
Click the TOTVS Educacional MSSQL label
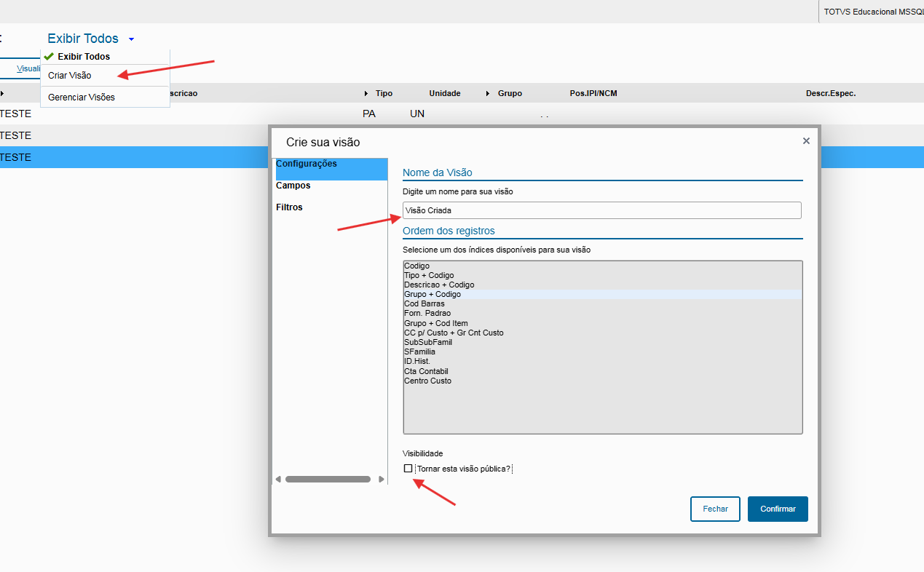[x=873, y=12]
